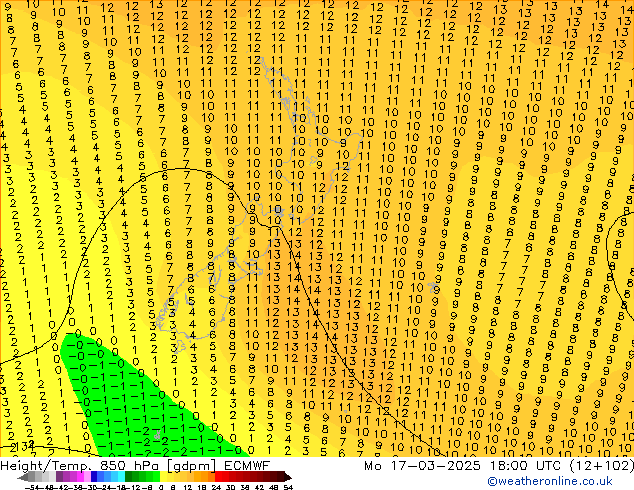This screenshot has width=634, height=490.
Task: Click the '(12+102)' forecast offset text
Action: [602, 466]
